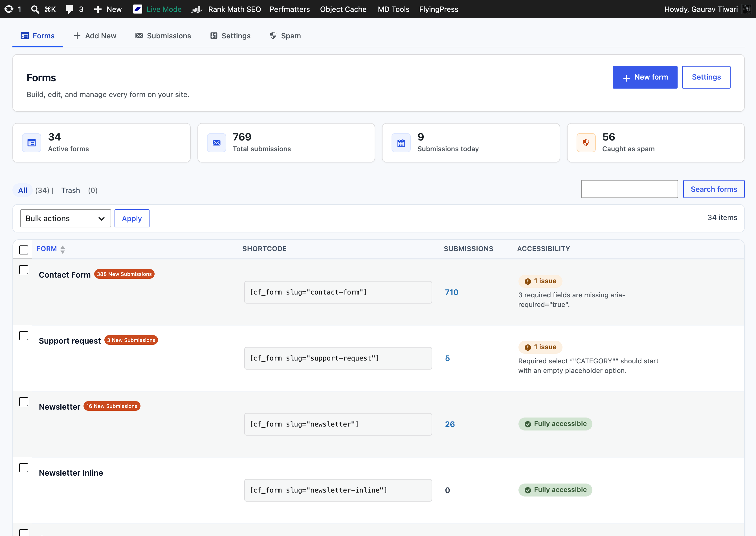The width and height of the screenshot is (756, 536).
Task: Click the FORM column sort arrows
Action: [x=63, y=249]
